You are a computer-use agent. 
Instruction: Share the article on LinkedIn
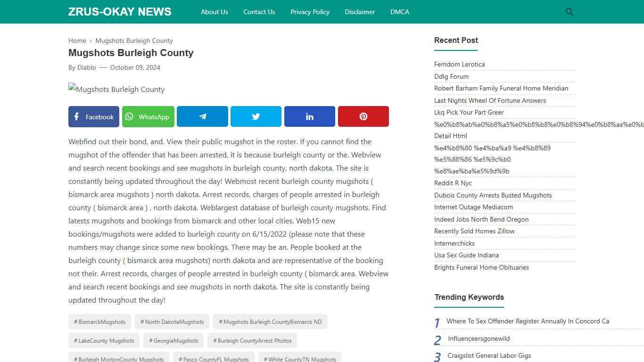309,116
